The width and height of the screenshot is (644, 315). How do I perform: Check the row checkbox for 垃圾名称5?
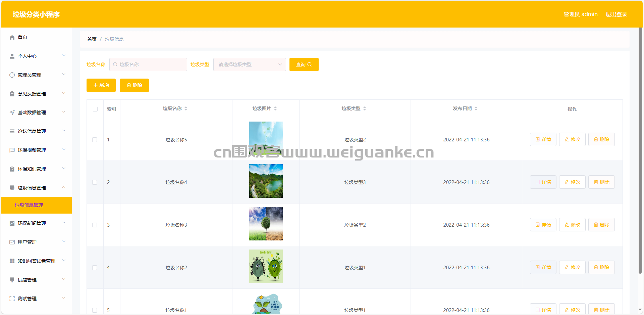point(95,140)
